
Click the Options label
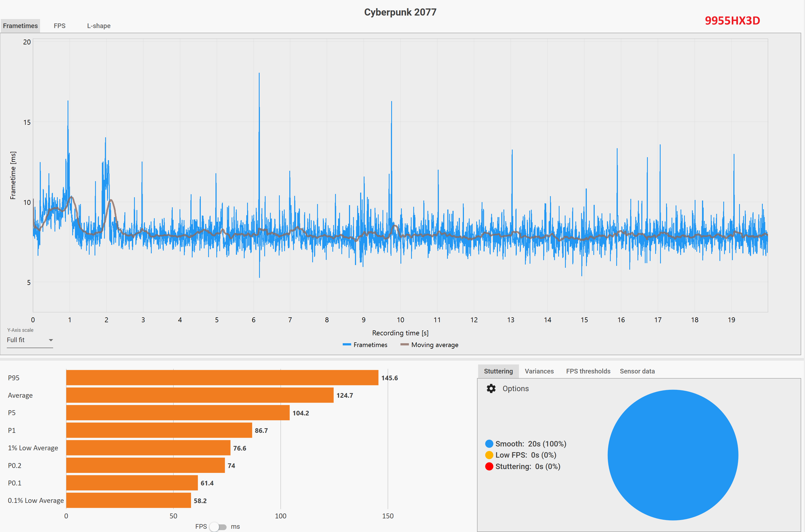point(515,388)
